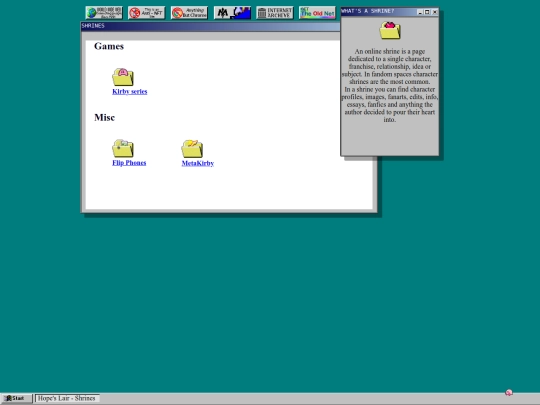Click The Old Net badge
Viewport: 540px width, 405px height.
(318, 13)
